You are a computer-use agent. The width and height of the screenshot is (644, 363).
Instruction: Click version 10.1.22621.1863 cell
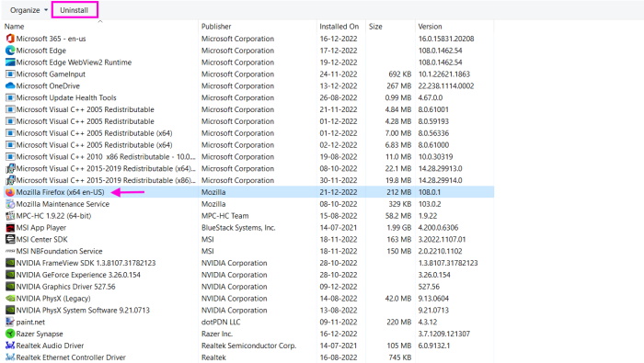click(444, 74)
